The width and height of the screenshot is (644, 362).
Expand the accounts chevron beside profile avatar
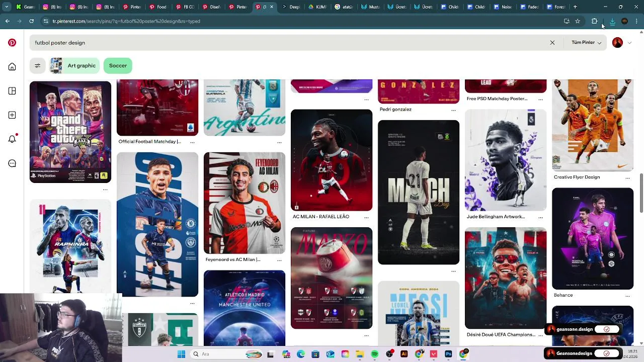coord(629,43)
